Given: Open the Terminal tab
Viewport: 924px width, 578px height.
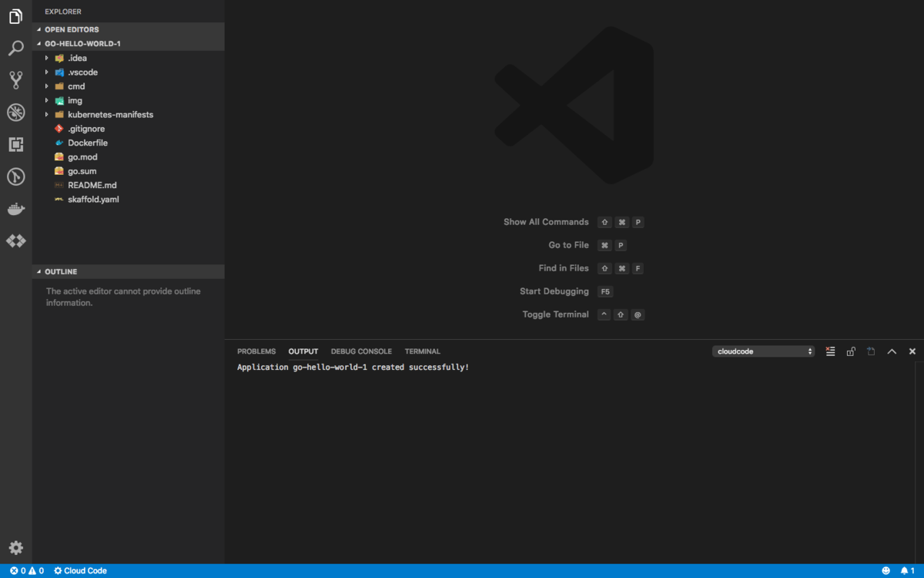Looking at the screenshot, I should point(423,351).
